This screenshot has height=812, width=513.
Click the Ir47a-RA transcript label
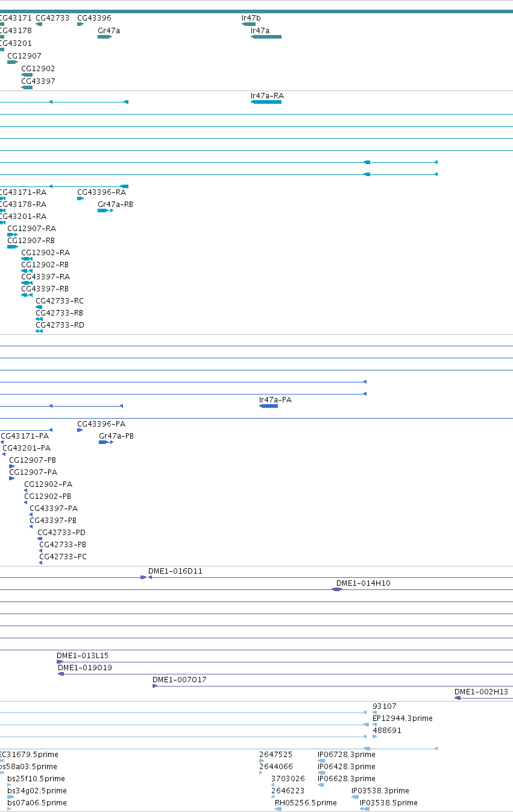267,95
